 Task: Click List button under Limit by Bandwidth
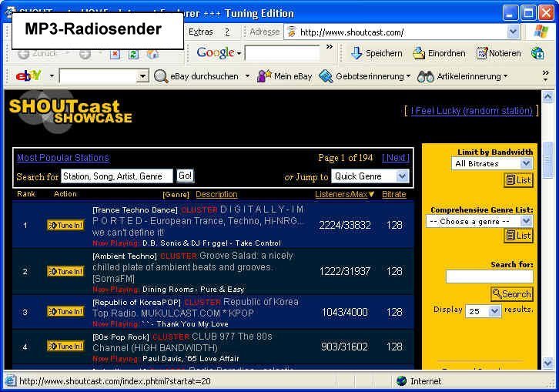click(x=518, y=180)
